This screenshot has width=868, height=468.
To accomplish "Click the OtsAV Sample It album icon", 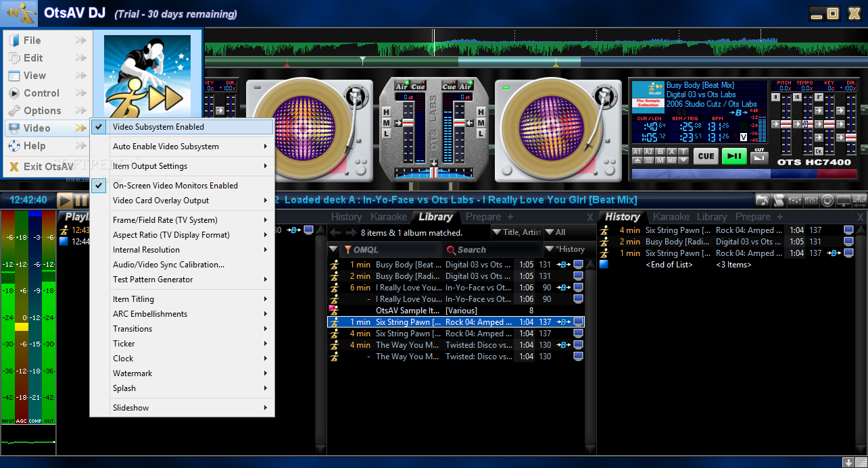I will click(x=333, y=311).
